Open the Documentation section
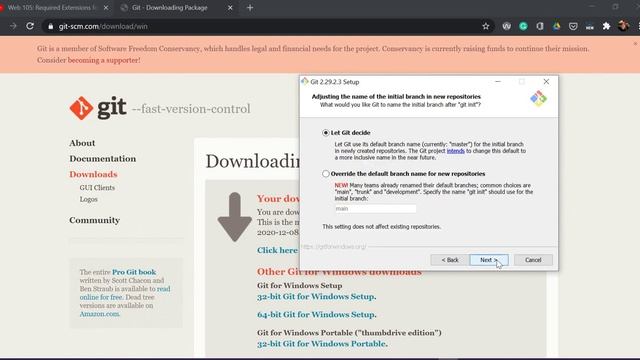Viewport: 640px width, 360px height. (102, 158)
